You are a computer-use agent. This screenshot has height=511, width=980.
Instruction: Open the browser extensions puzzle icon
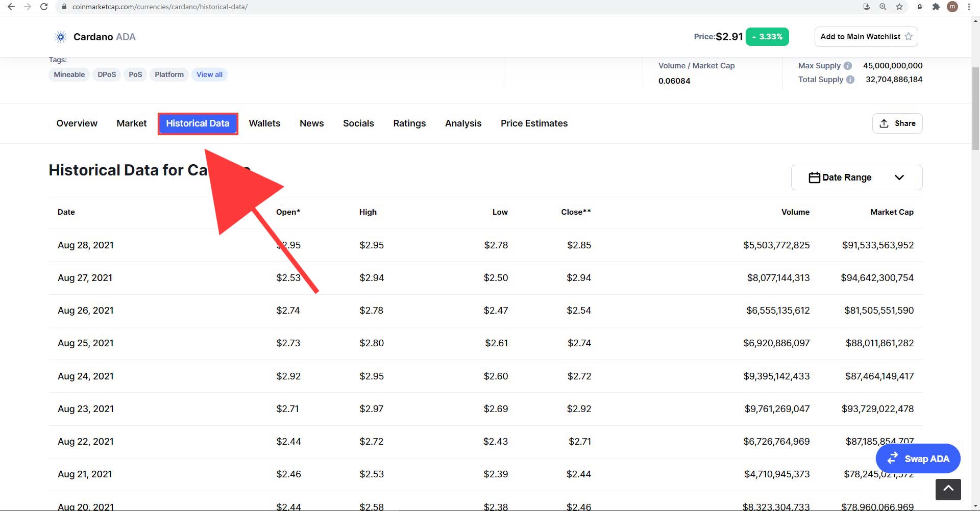(x=936, y=7)
